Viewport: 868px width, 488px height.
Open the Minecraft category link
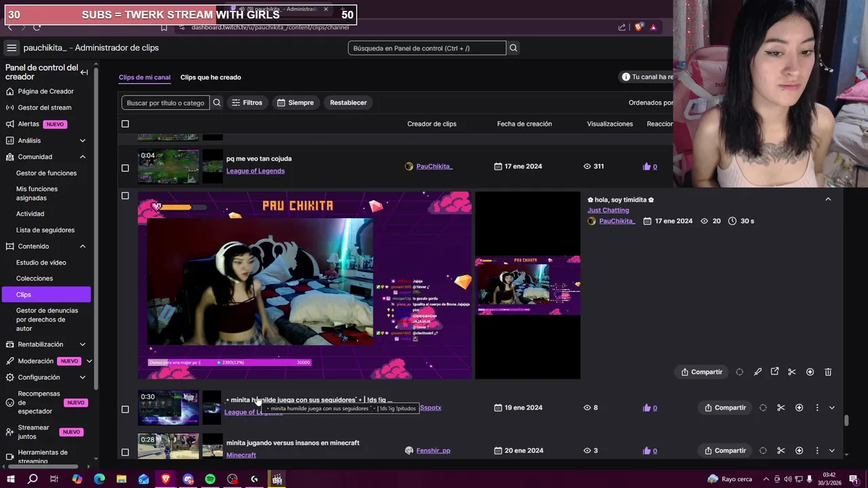[x=241, y=455]
